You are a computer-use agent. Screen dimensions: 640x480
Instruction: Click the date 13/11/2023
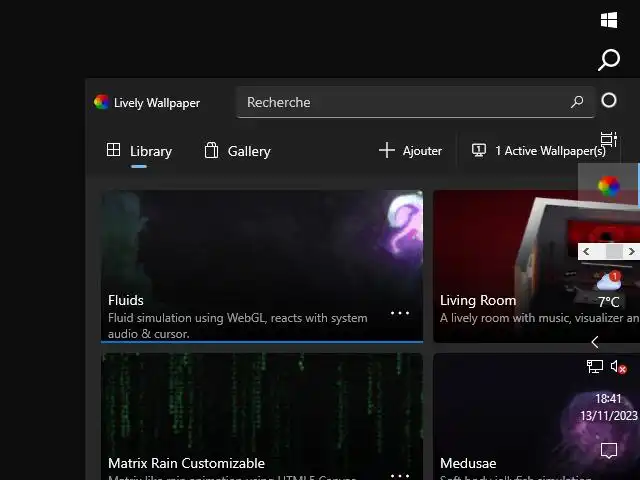(x=609, y=416)
